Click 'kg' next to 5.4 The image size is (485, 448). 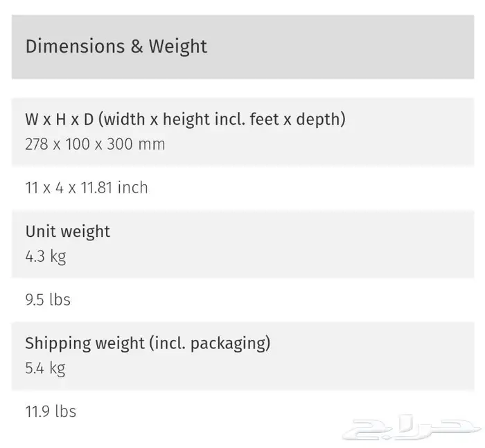coord(58,368)
